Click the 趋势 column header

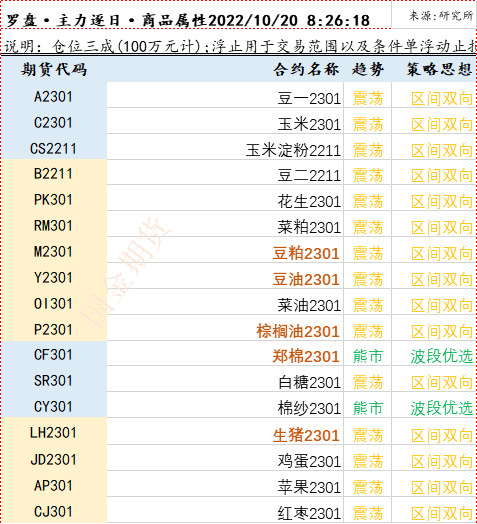click(x=368, y=70)
